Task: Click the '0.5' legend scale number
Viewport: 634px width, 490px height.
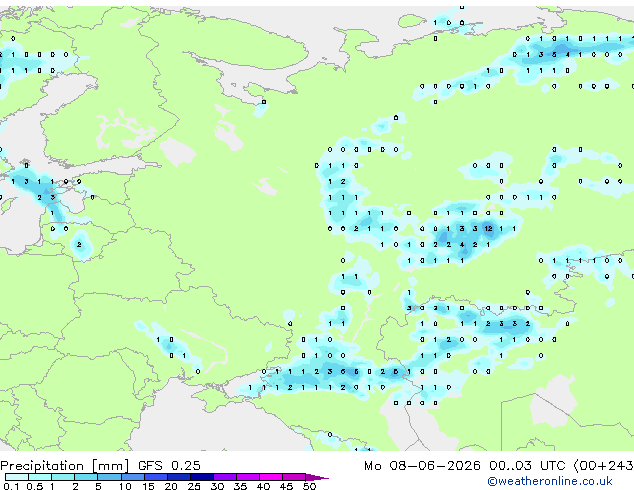Action: tap(35, 486)
